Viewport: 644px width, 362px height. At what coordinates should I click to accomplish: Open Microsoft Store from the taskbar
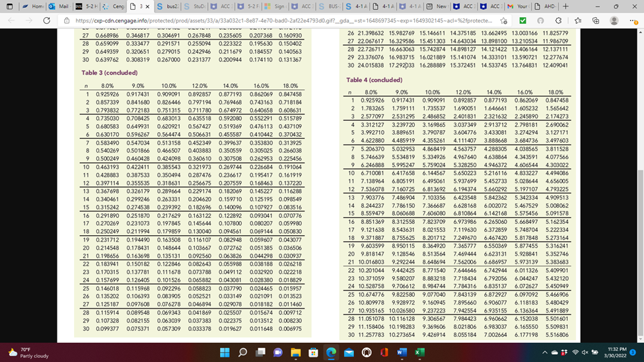(x=313, y=353)
